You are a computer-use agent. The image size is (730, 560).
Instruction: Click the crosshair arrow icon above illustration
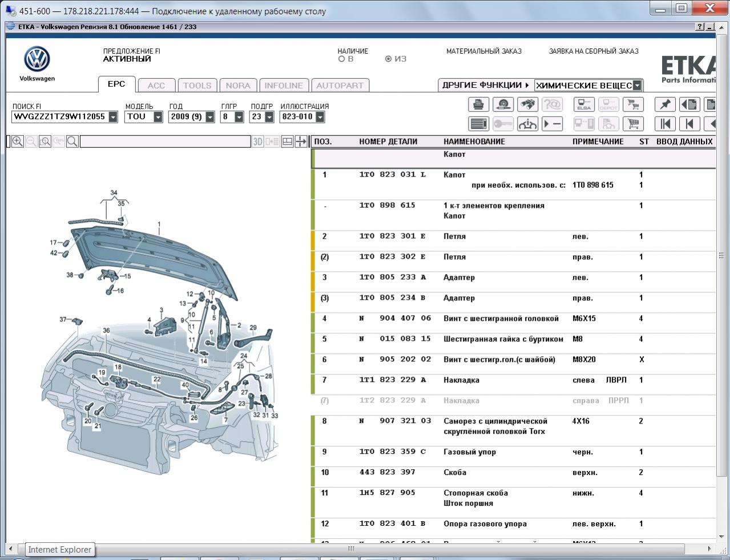pyautogui.click(x=301, y=142)
